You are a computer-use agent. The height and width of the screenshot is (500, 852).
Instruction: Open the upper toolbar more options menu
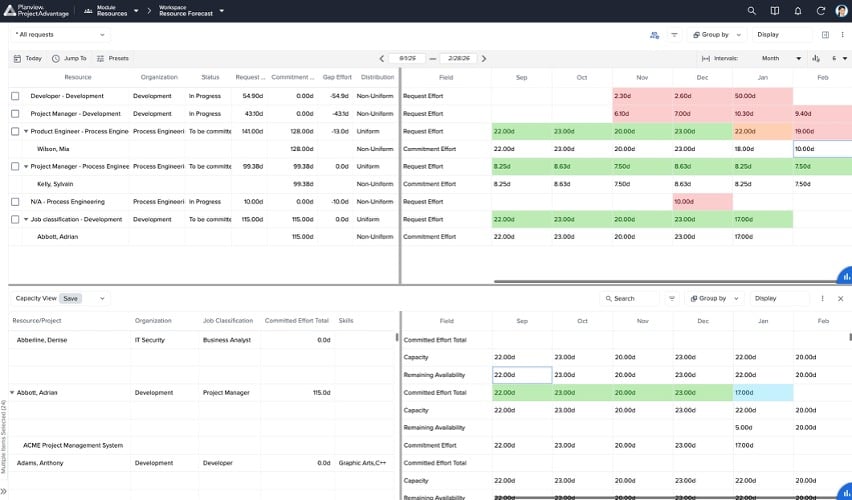tap(842, 35)
